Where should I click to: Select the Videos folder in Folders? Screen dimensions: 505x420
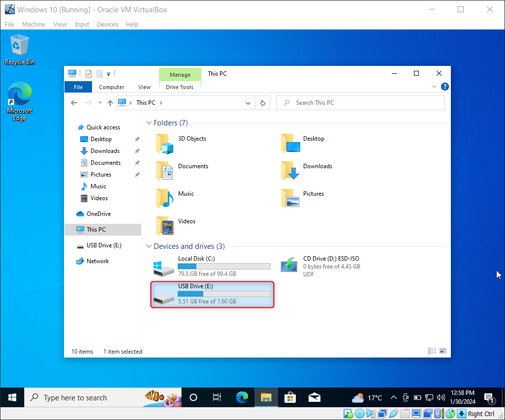[176, 226]
